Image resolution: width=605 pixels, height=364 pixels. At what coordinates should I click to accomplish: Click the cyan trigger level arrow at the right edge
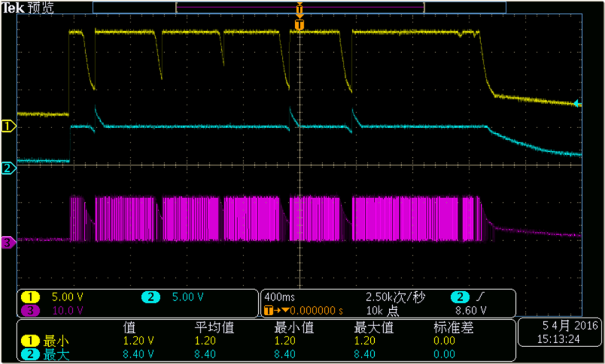[x=577, y=103]
